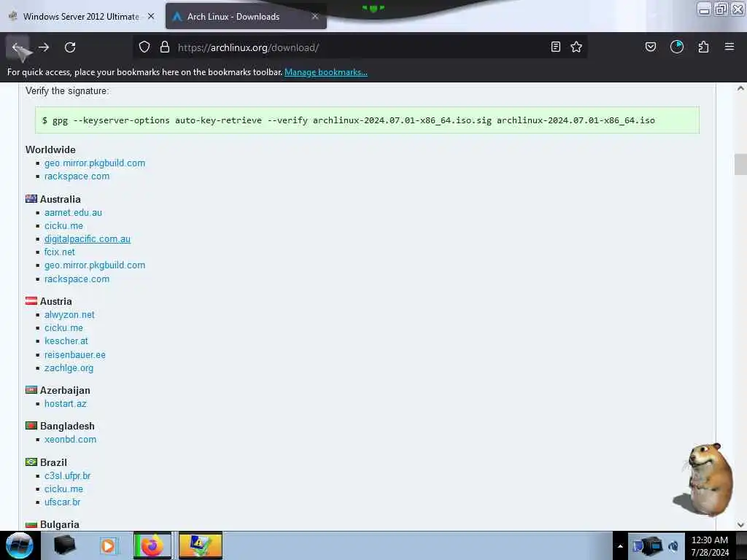This screenshot has width=747, height=560.
Task: Close the Arch Linux - Downloads tab
Action: click(x=315, y=16)
